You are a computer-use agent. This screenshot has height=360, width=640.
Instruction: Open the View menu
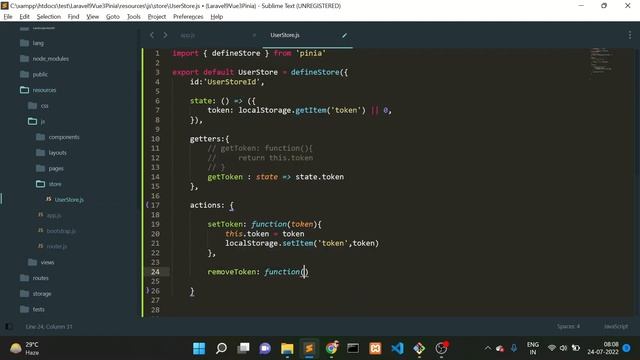pyautogui.click(x=93, y=17)
